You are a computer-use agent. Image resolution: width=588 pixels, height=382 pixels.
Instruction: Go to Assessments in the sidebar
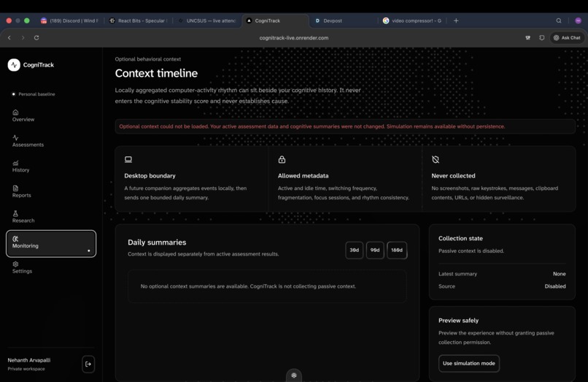click(x=28, y=141)
